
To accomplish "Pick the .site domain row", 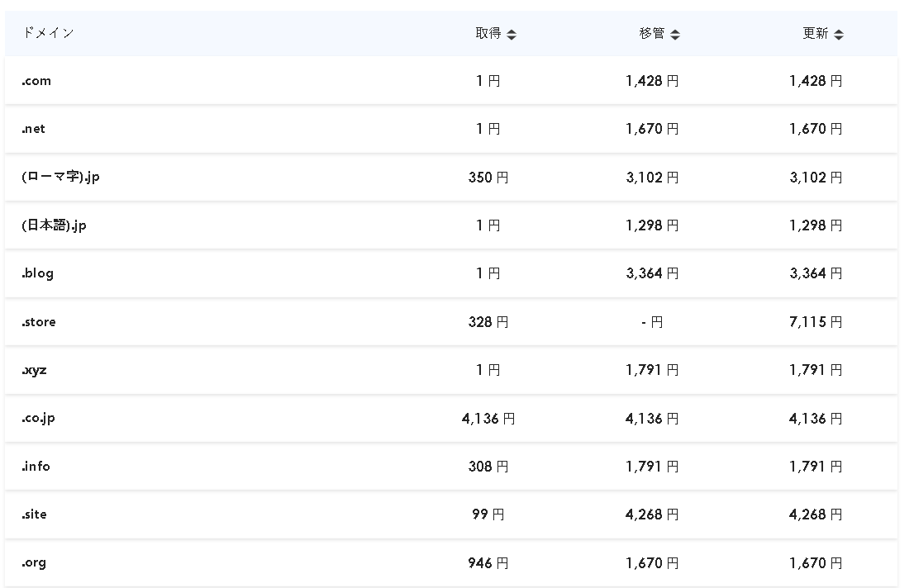I will (451, 514).
